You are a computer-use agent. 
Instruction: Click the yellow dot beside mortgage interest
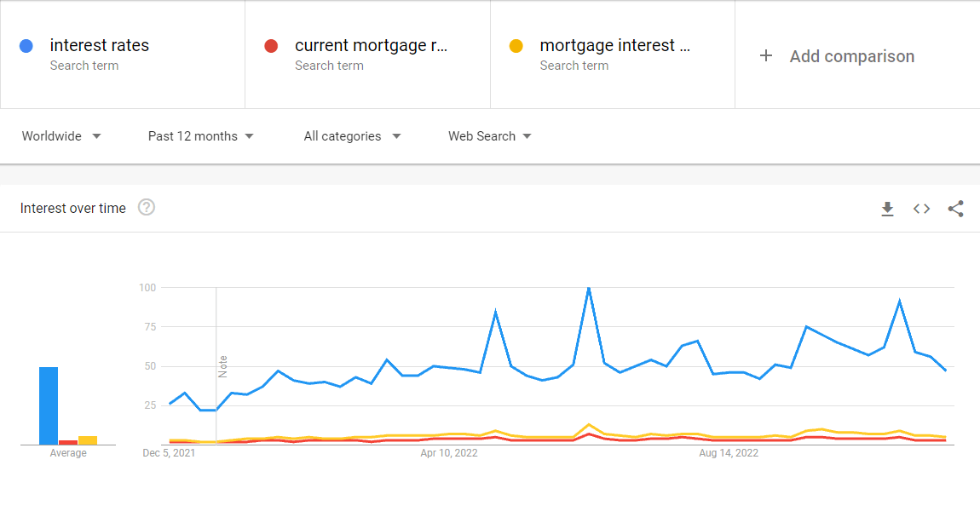516,46
